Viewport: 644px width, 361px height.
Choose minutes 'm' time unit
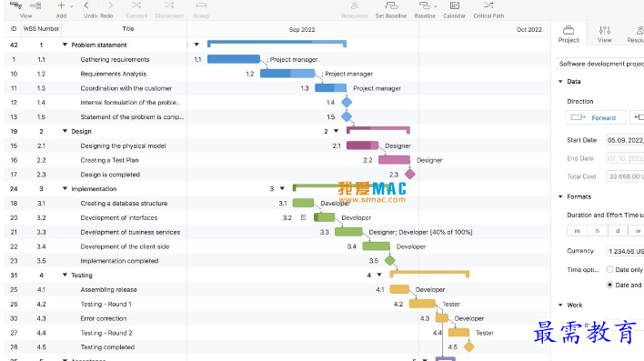pyautogui.click(x=577, y=231)
